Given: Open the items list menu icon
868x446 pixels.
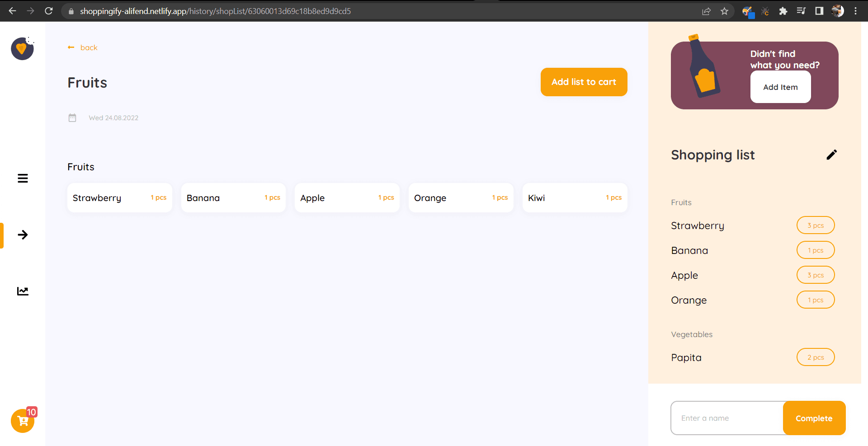Looking at the screenshot, I should tap(23, 178).
